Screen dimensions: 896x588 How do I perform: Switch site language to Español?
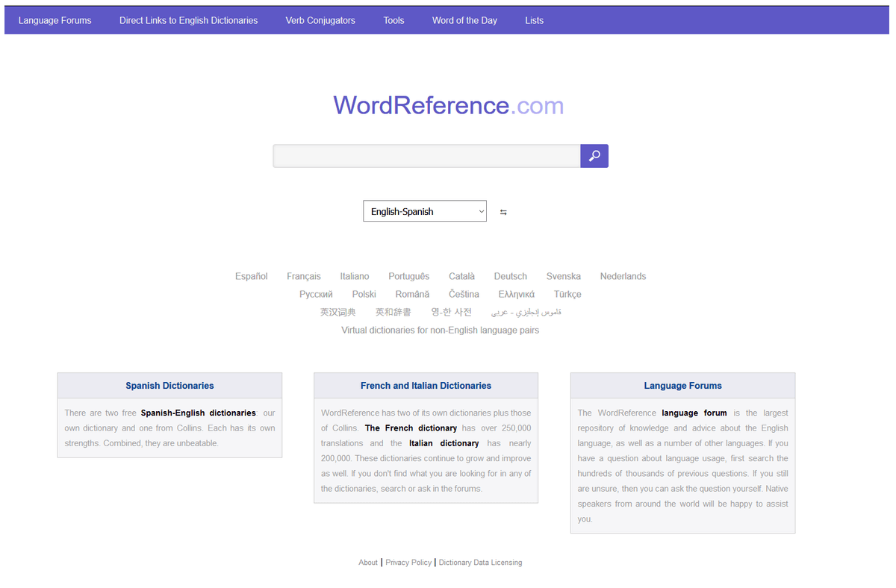(251, 276)
